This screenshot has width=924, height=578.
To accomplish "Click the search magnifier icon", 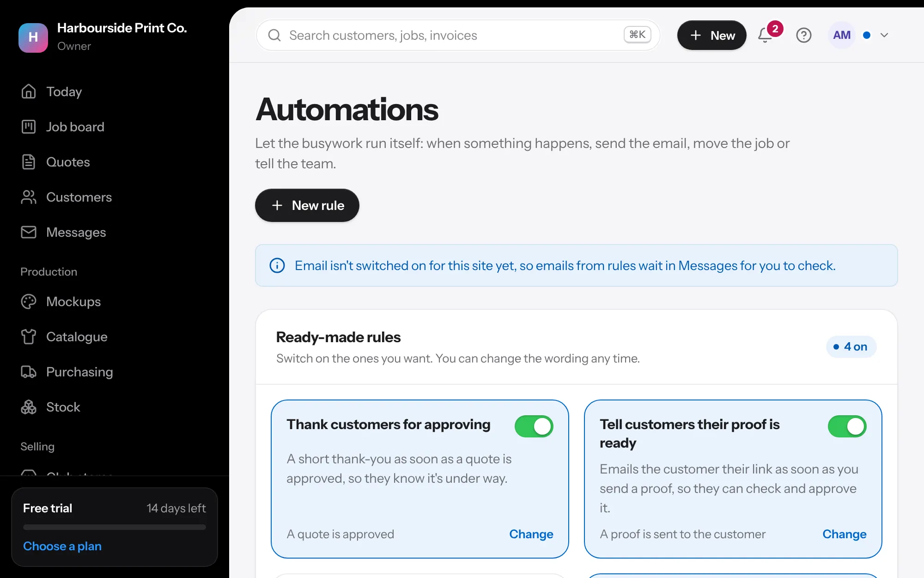I will coord(274,35).
